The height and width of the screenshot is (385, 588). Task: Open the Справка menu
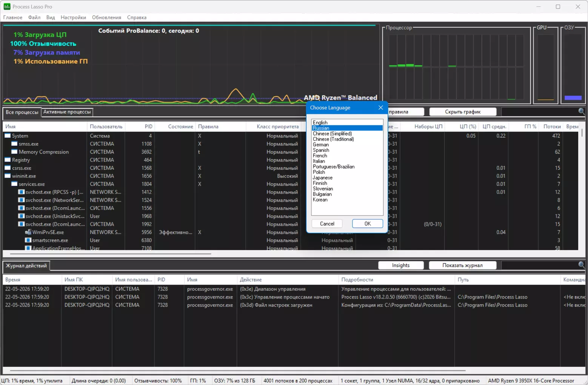(x=137, y=17)
